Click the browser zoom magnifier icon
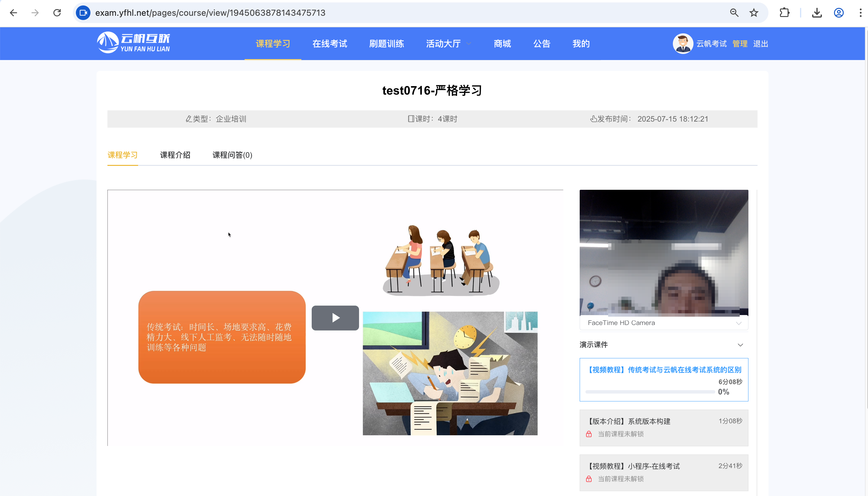This screenshot has height=496, width=868. pos(734,13)
